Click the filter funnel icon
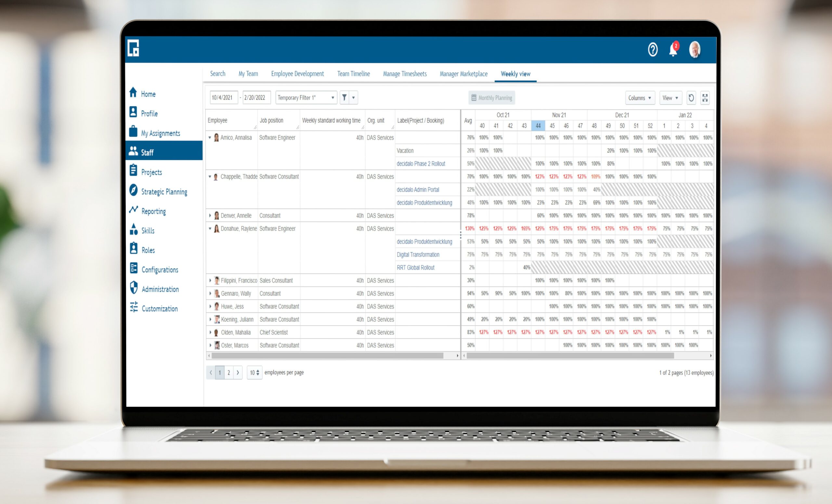The image size is (832, 504). 344,97
